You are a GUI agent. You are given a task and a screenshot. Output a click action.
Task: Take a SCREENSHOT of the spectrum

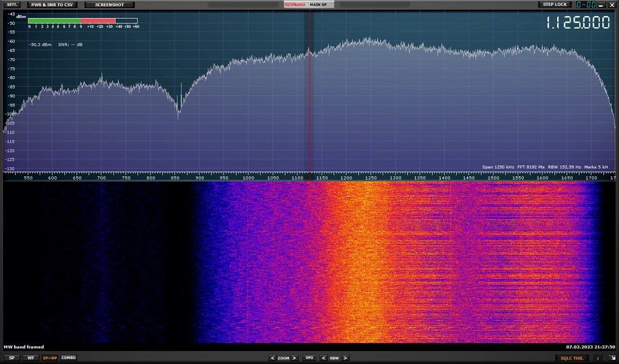[x=109, y=4]
